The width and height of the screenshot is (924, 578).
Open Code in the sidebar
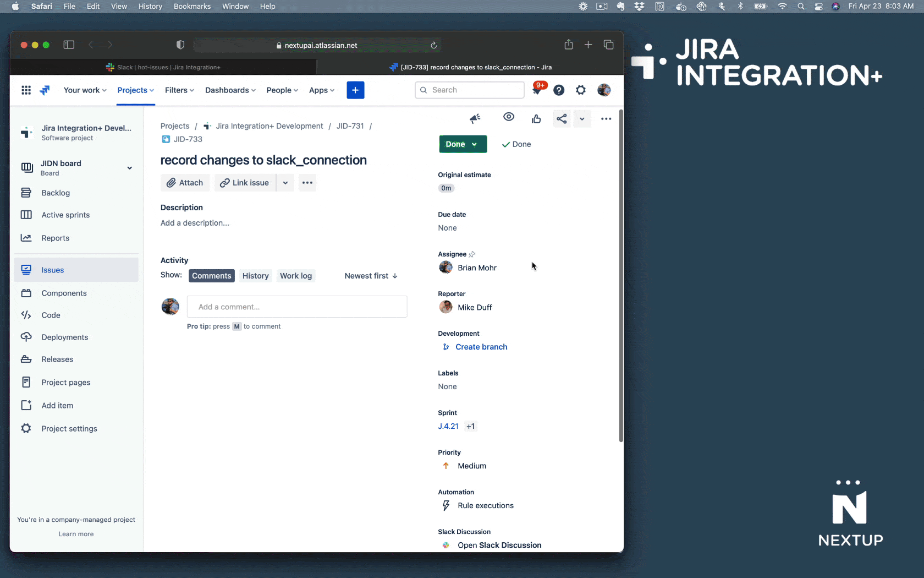(x=76, y=315)
